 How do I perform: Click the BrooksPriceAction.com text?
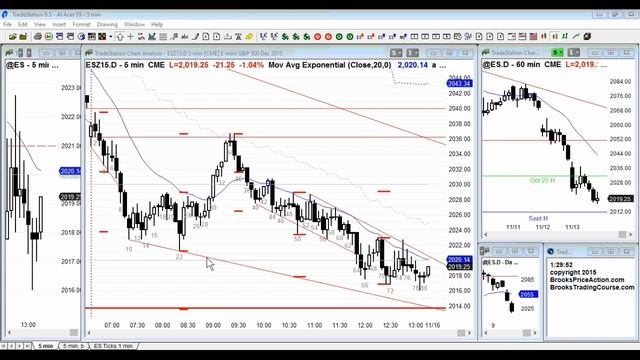(x=587, y=280)
